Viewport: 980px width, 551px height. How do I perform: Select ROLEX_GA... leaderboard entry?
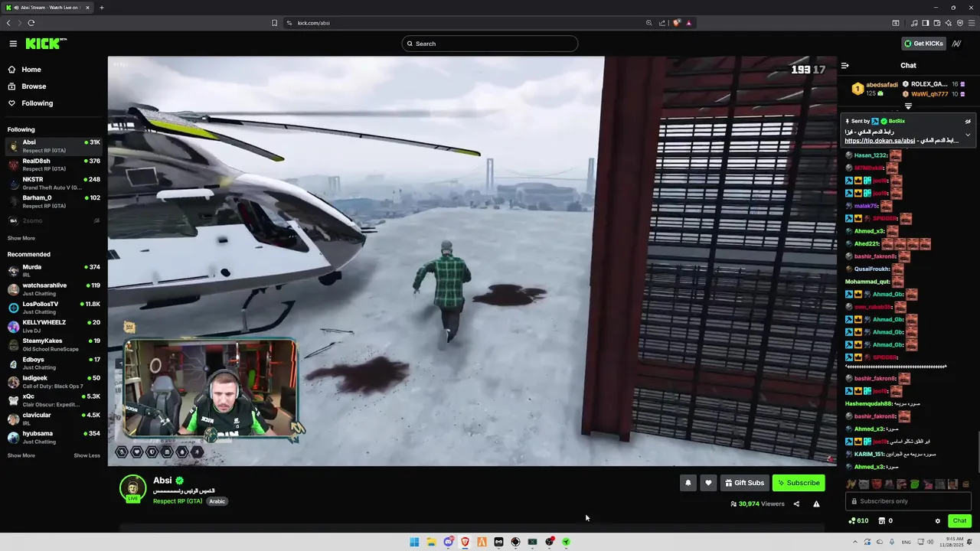(x=934, y=84)
